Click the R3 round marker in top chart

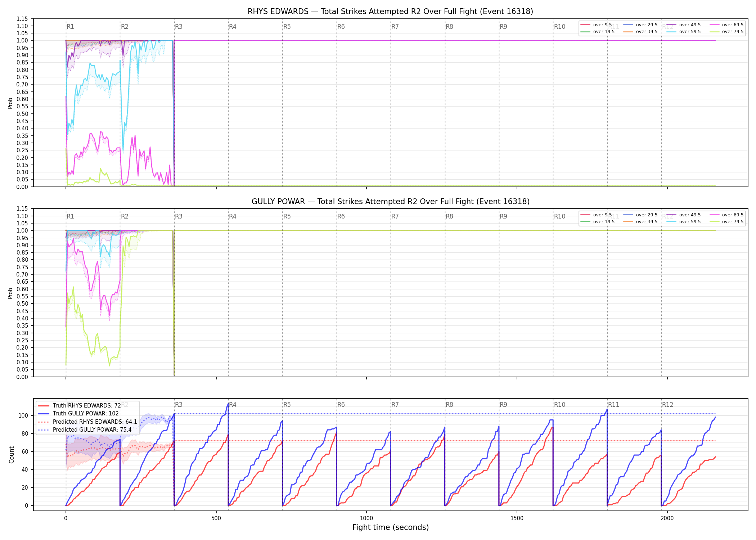[x=179, y=27]
